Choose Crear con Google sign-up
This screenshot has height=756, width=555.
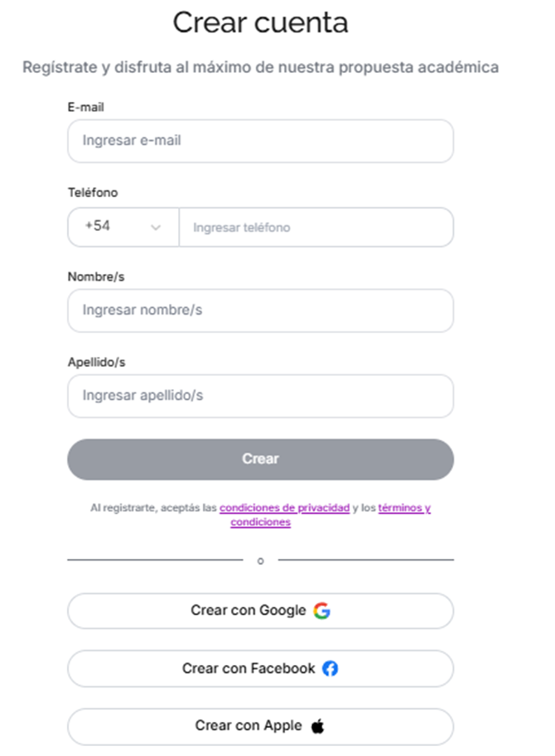tap(260, 611)
